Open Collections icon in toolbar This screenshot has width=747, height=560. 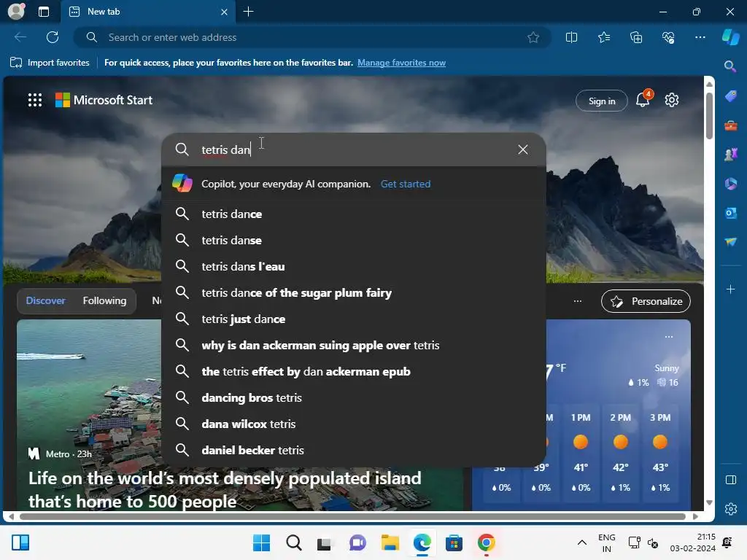pos(636,37)
